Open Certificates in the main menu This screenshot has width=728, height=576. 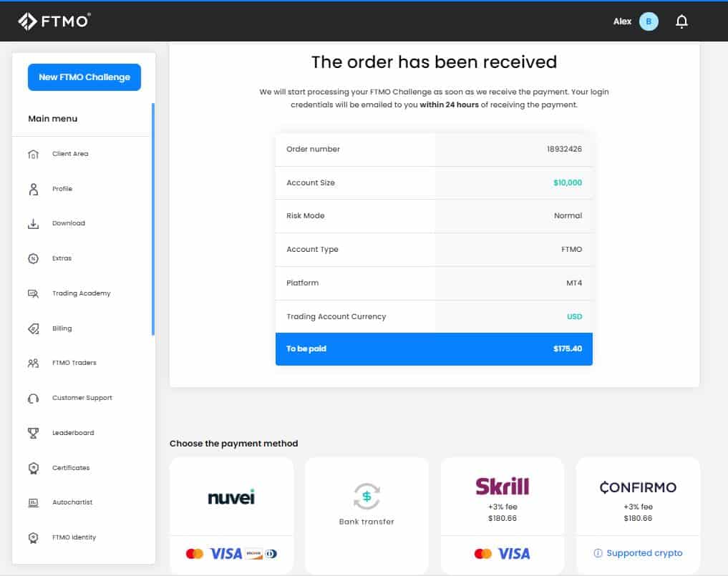(71, 468)
